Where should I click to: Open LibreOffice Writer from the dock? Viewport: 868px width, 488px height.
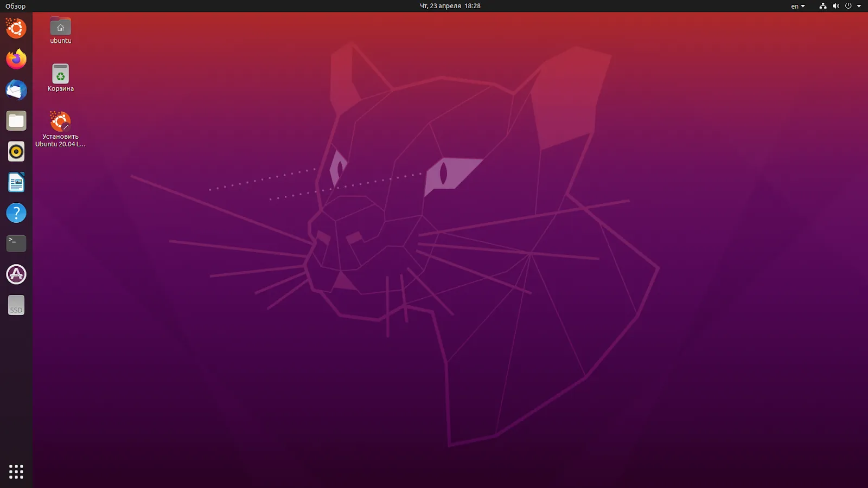pyautogui.click(x=16, y=183)
